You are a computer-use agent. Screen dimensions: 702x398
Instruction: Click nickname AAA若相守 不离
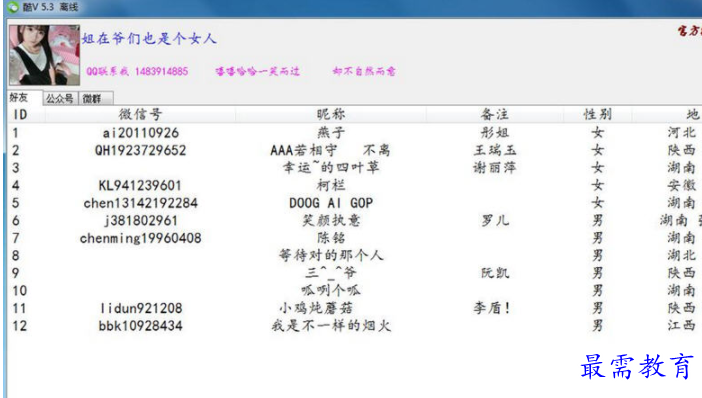click(x=330, y=150)
